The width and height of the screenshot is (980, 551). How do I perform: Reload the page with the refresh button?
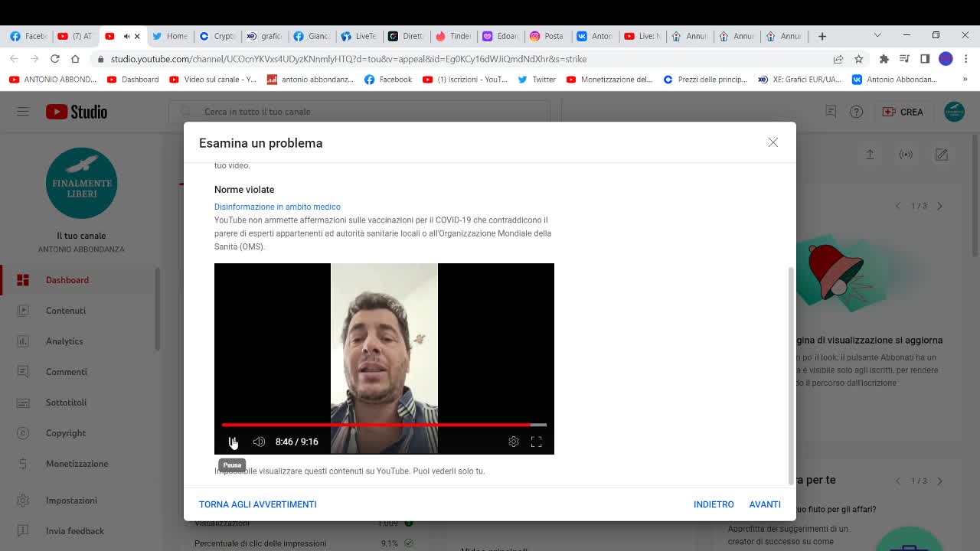point(55,59)
